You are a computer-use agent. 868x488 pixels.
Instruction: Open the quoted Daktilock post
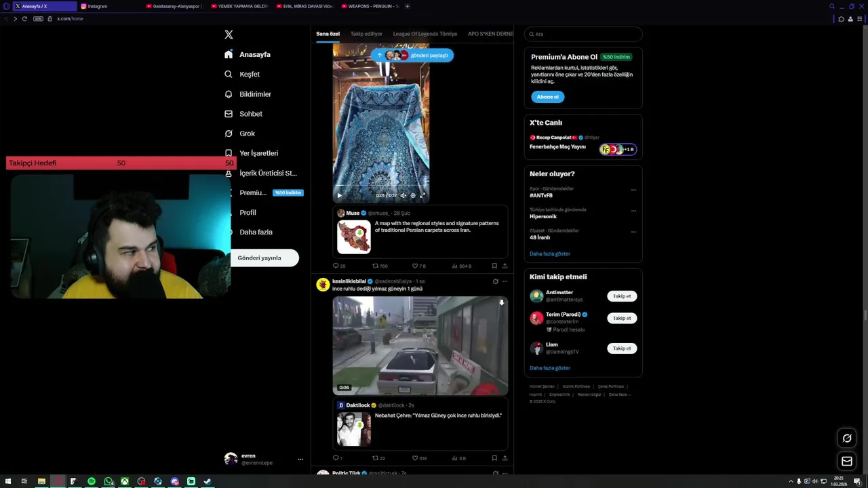pos(420,424)
